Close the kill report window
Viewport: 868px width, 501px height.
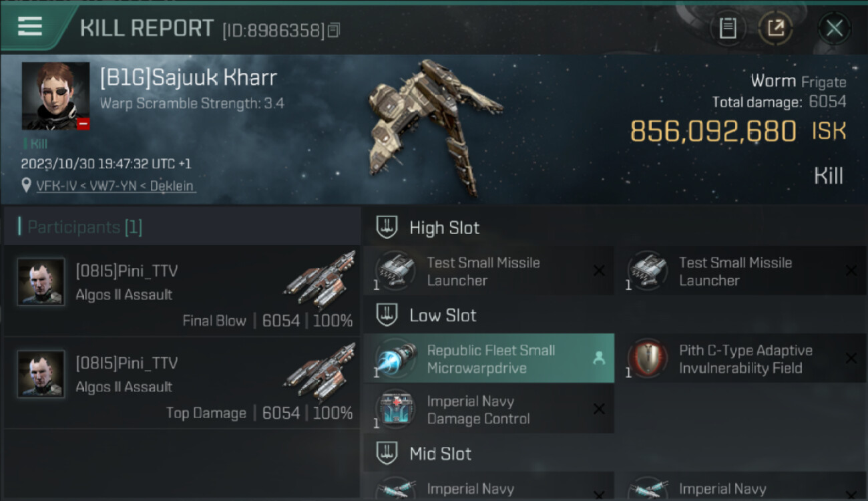pos(834,28)
